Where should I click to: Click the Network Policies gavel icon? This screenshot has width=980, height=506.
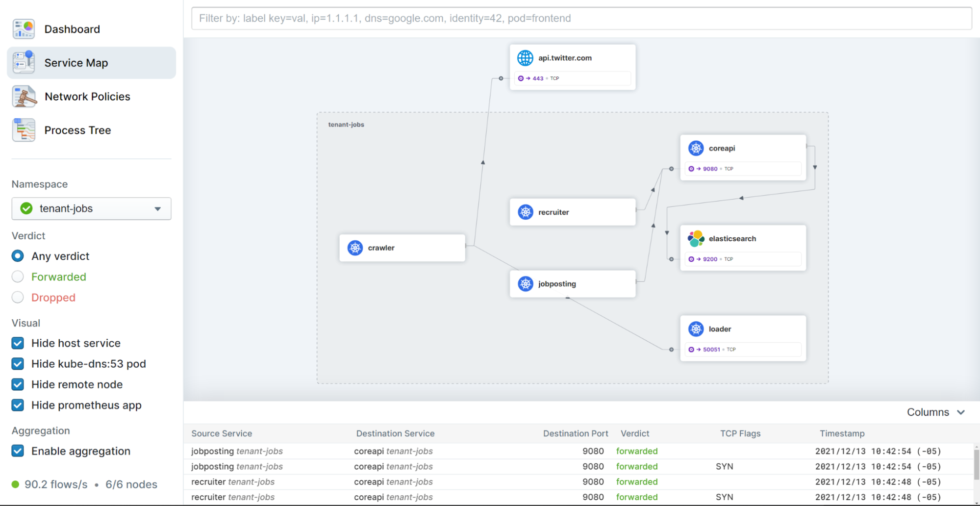click(24, 97)
